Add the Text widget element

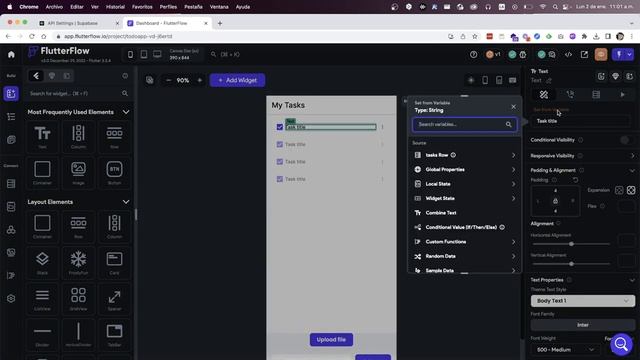[42, 137]
